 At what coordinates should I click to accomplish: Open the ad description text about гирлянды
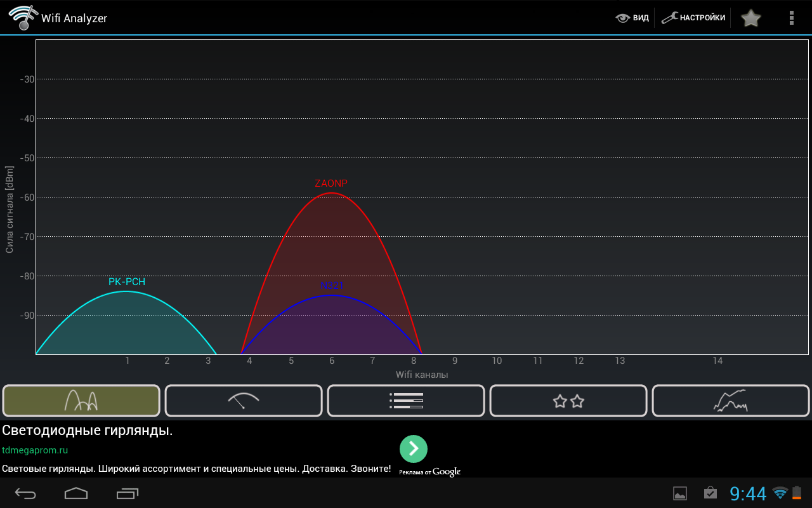point(197,469)
